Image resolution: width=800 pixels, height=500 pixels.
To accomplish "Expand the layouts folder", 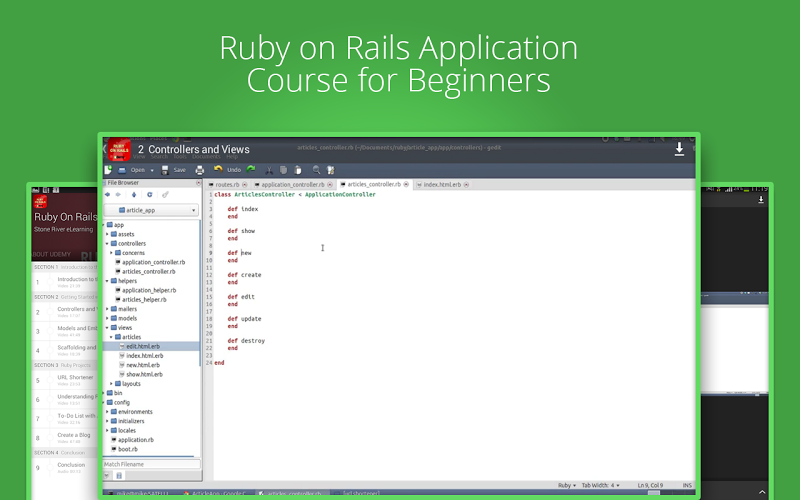I will tap(111, 384).
